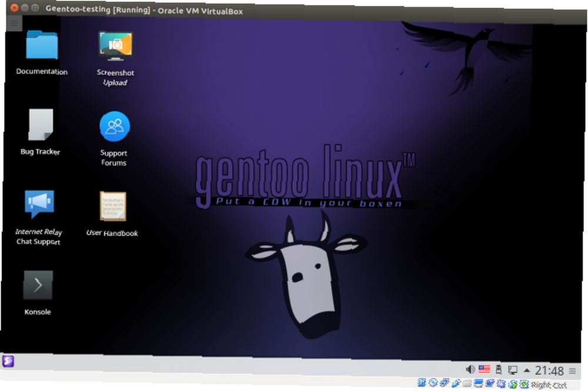Click VirtualBox CPU features indicator
This screenshot has width=588, height=392.
click(502, 384)
